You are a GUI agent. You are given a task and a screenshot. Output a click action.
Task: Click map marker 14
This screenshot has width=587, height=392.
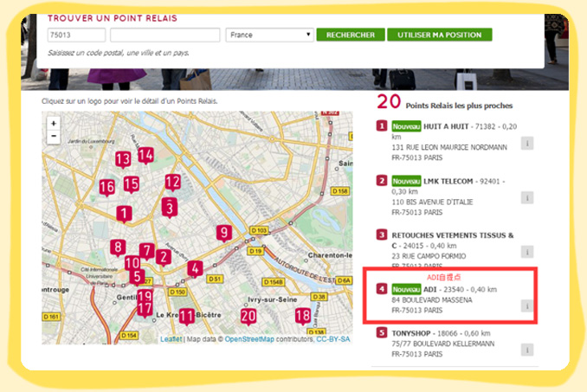click(145, 156)
